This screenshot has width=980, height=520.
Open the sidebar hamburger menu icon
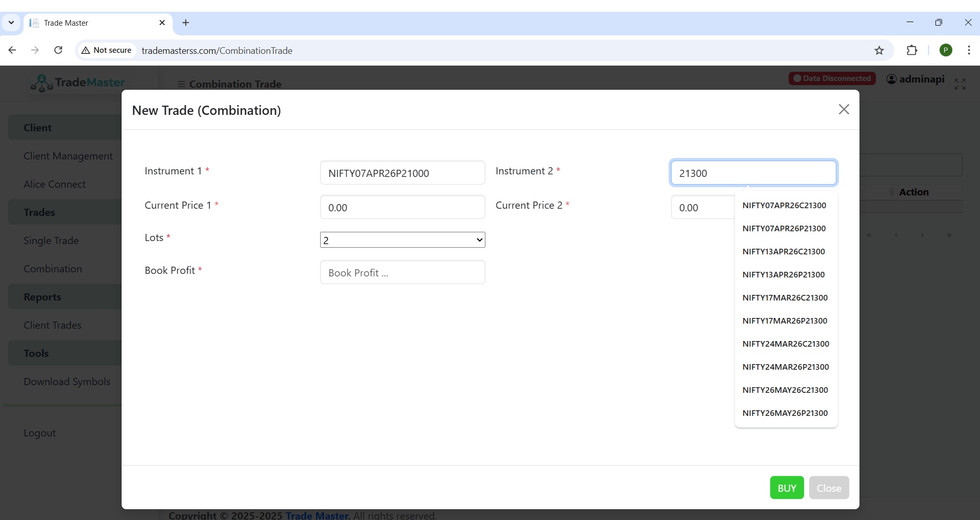(181, 84)
